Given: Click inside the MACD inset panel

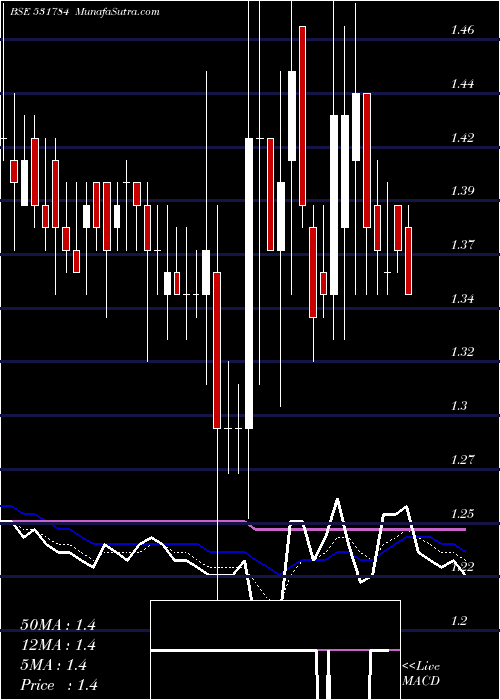Looking at the screenshot, I should point(275,650).
